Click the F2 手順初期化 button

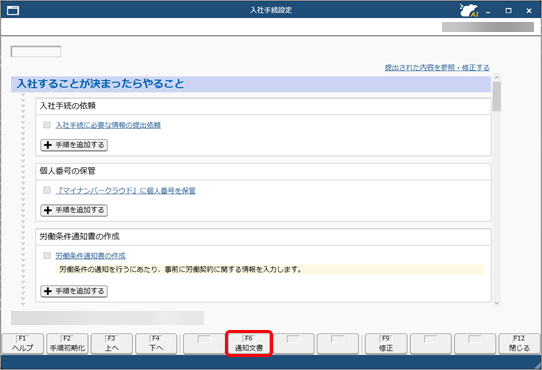[x=67, y=344]
